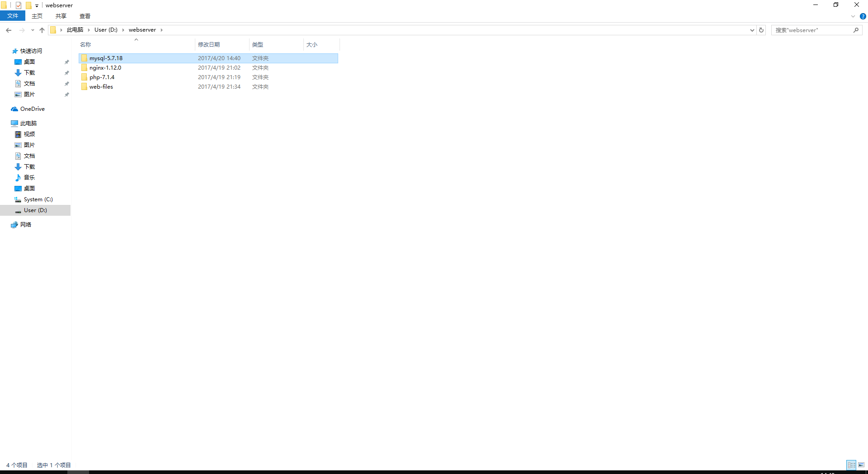Screen dimensions: 868x474
Task: Click the Properties quick access icon
Action: (19, 5)
